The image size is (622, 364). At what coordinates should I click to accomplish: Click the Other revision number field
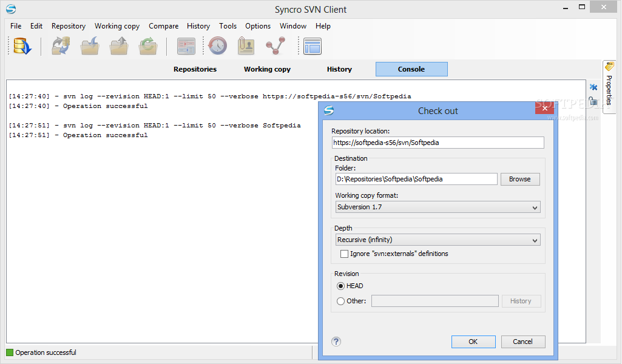(434, 301)
